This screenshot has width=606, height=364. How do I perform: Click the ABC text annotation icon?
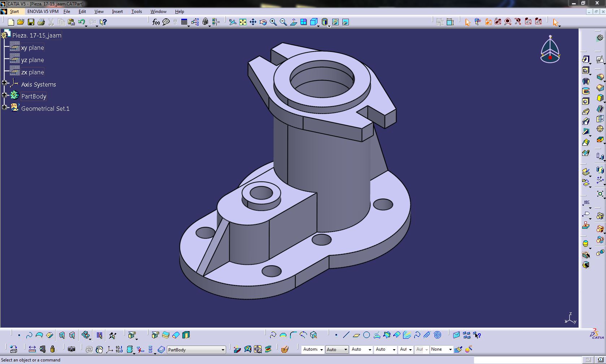(586, 203)
